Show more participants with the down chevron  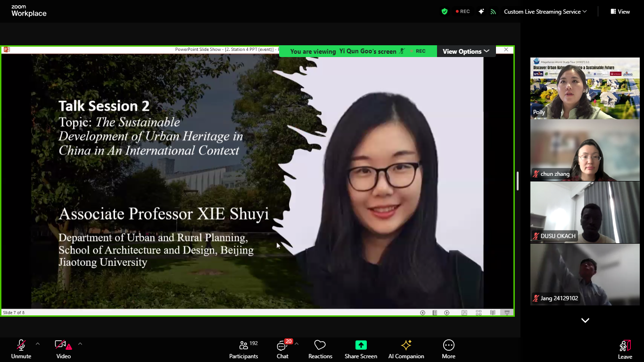585,321
